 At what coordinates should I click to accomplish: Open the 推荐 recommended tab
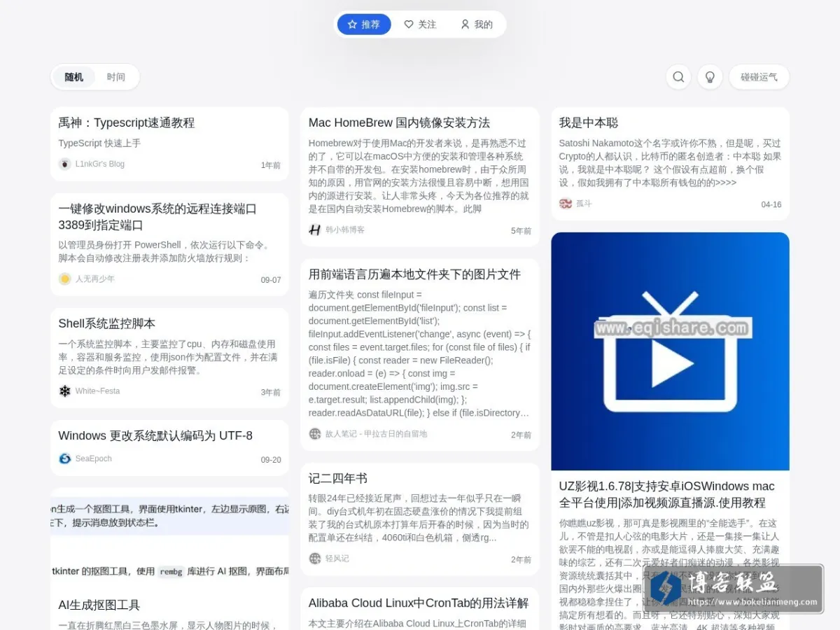(x=364, y=24)
